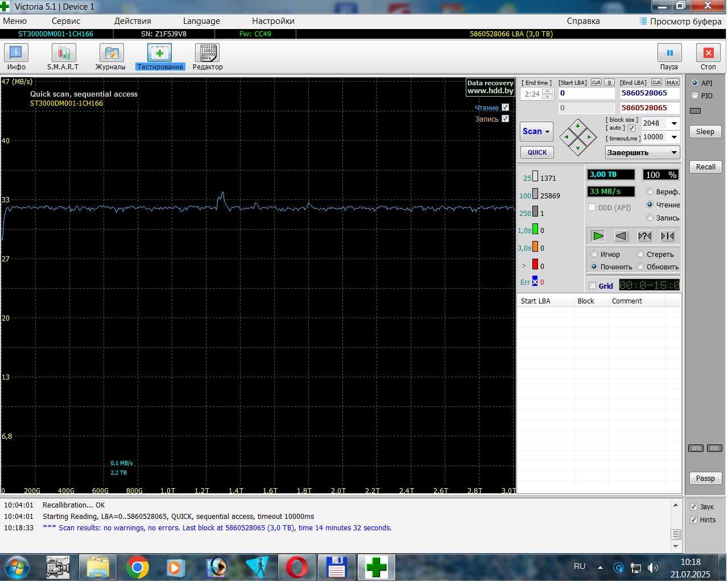Click the random access ?-arrows button
This screenshot has height=582, width=728.
point(644,236)
